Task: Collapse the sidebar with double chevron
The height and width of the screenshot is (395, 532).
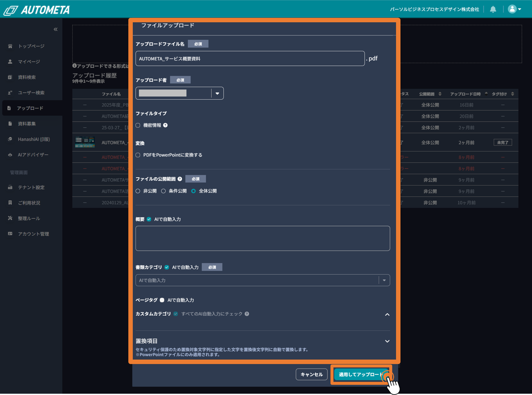Action: coord(56,29)
